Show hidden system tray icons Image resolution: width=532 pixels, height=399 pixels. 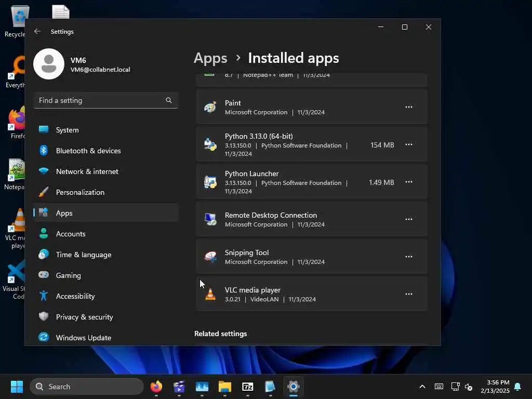point(422,387)
